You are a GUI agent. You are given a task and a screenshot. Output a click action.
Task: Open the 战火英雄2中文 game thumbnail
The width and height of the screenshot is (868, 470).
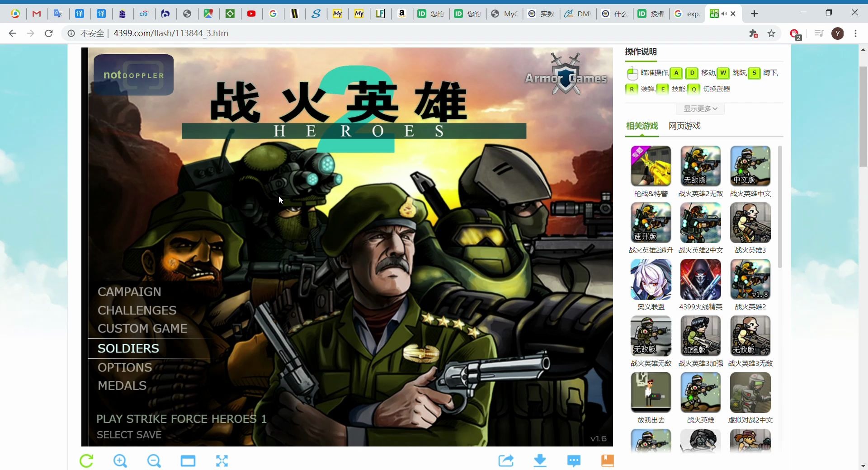(700, 222)
